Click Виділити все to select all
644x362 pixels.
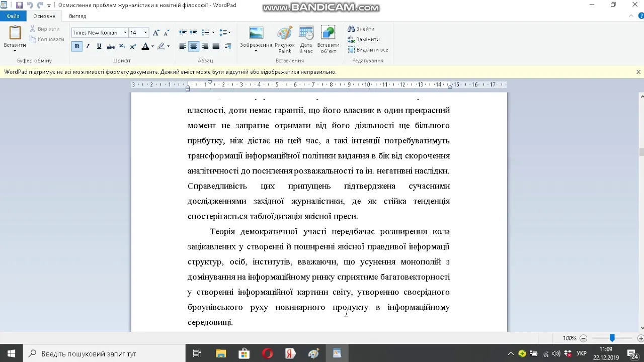tap(368, 50)
